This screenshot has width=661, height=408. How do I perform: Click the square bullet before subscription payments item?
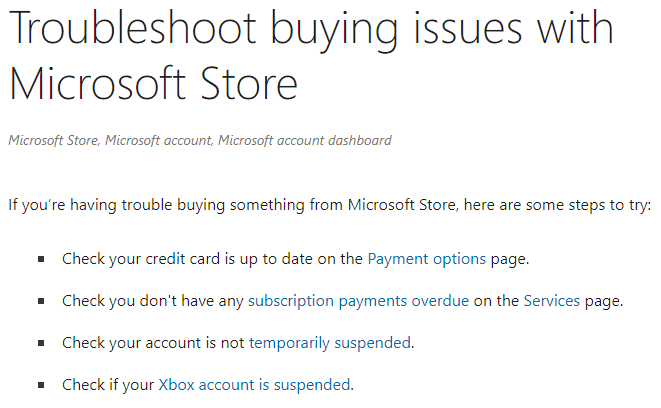(x=41, y=301)
